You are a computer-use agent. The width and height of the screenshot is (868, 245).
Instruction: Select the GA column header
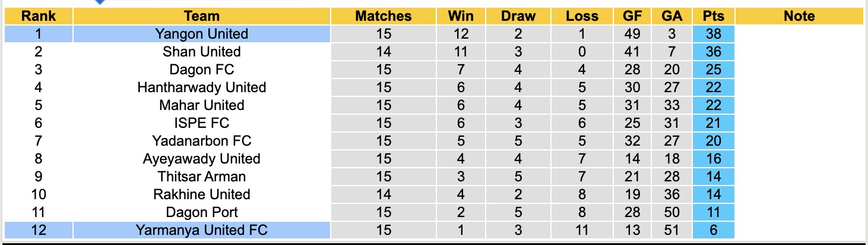click(671, 16)
